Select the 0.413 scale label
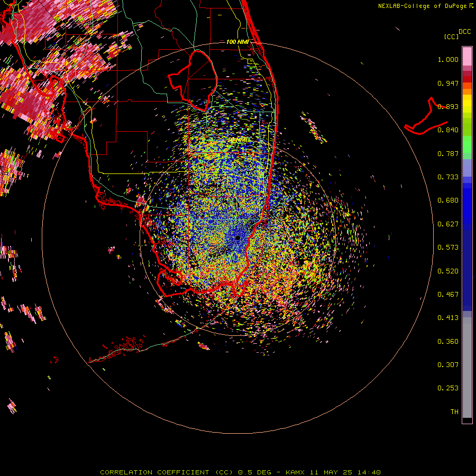Viewport: 476px width, 476px height. click(448, 318)
